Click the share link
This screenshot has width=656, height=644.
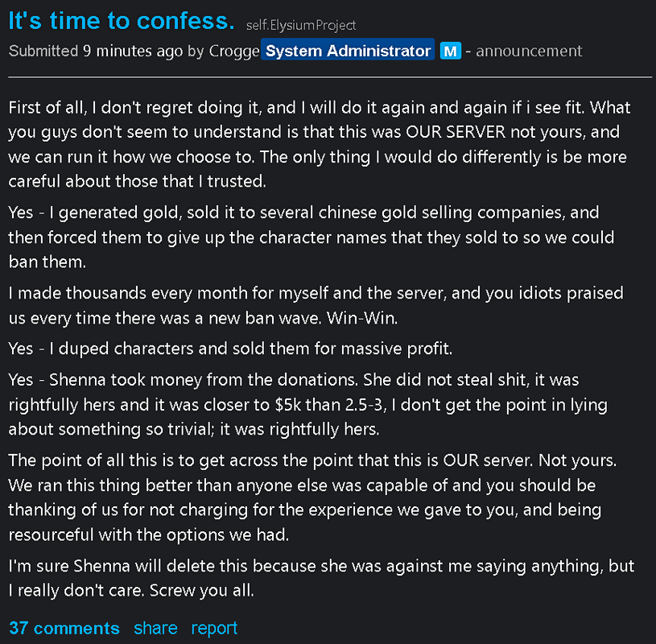[x=155, y=628]
